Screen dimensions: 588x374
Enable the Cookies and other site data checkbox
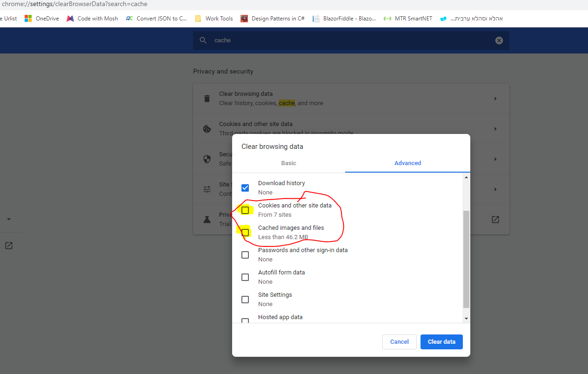(x=245, y=210)
